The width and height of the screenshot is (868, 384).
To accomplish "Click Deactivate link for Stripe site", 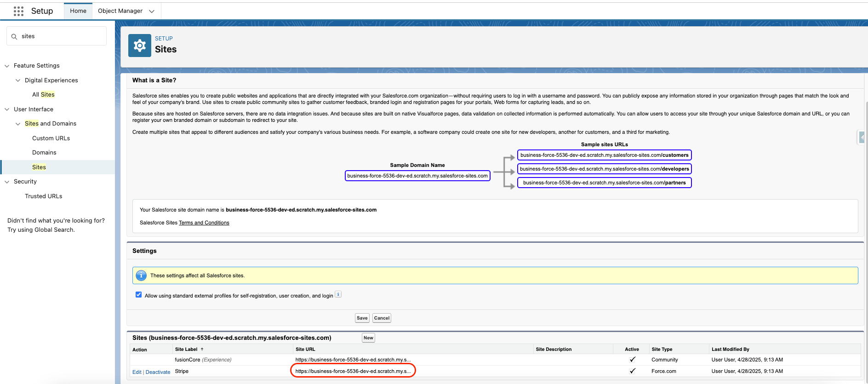I will [158, 372].
